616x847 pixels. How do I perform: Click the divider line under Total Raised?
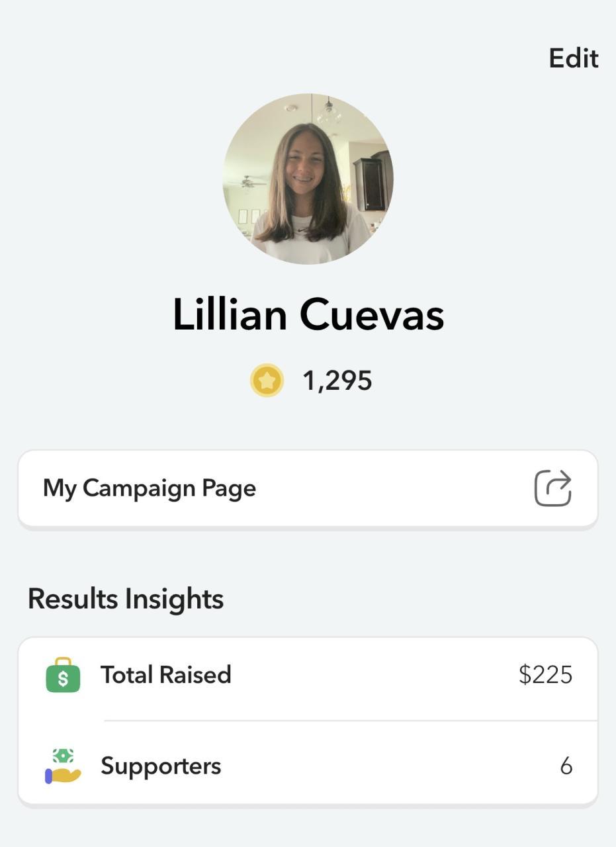[x=351, y=720]
